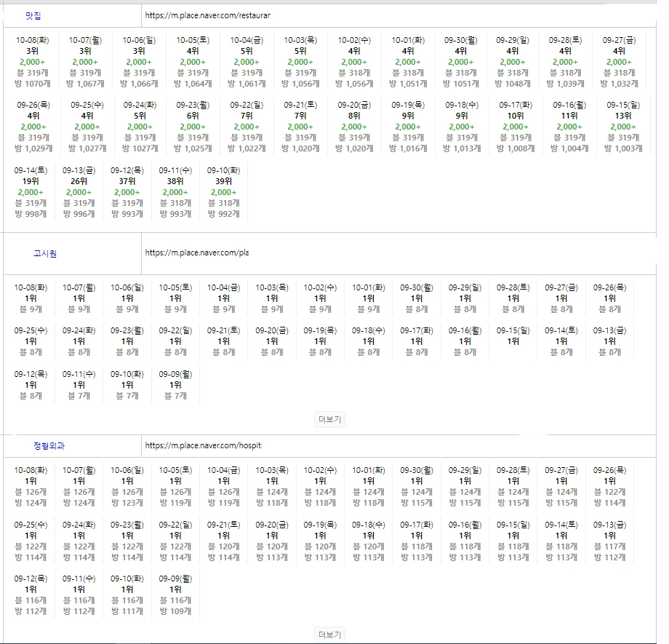Click the 맛집 09-17(화) cell ranked 10위
Image resolution: width=669 pixels, height=644 pixels.
515,127
